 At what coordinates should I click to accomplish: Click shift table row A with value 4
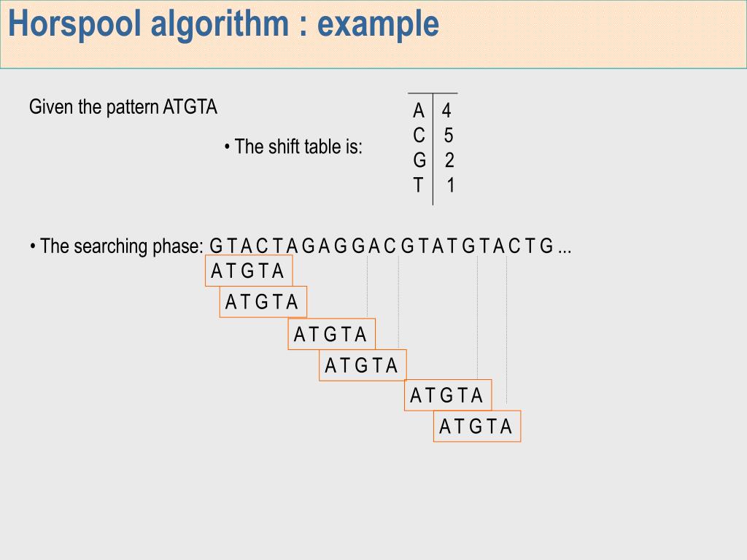coord(432,111)
